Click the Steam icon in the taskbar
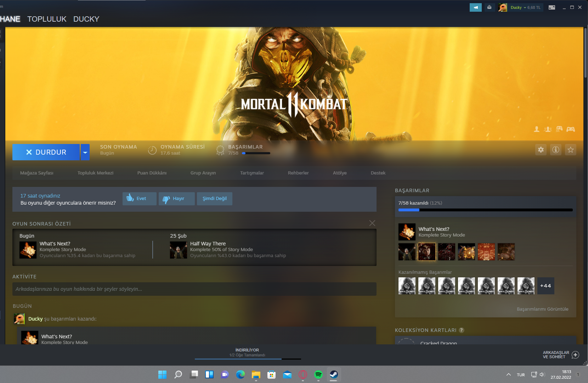 coord(334,374)
